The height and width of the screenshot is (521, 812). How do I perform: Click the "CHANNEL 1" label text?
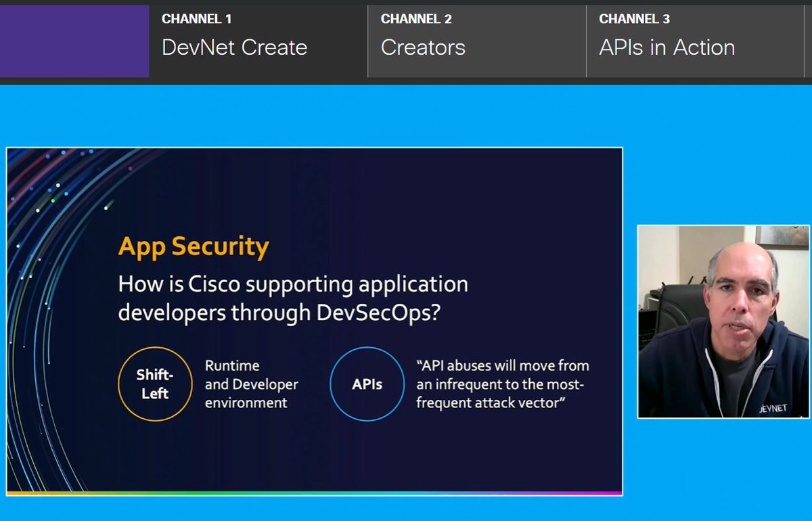pyautogui.click(x=197, y=19)
